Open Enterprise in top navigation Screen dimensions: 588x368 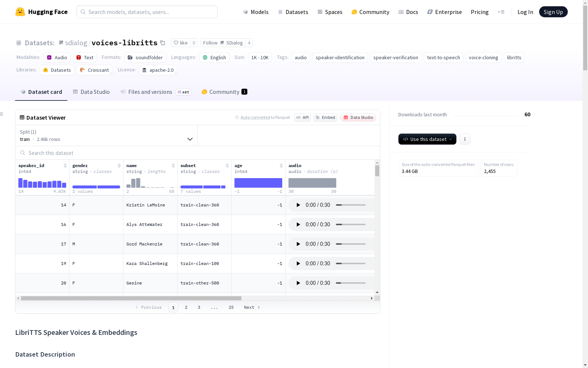[444, 12]
